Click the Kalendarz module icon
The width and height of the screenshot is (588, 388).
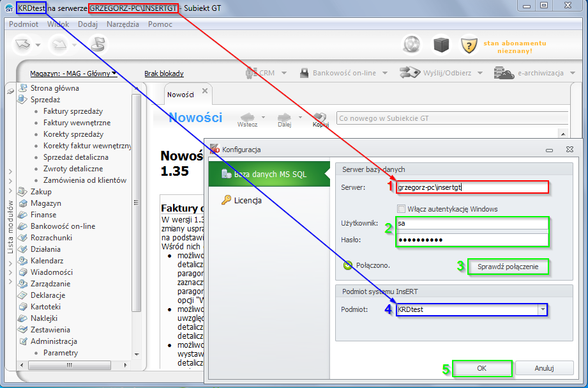click(22, 261)
